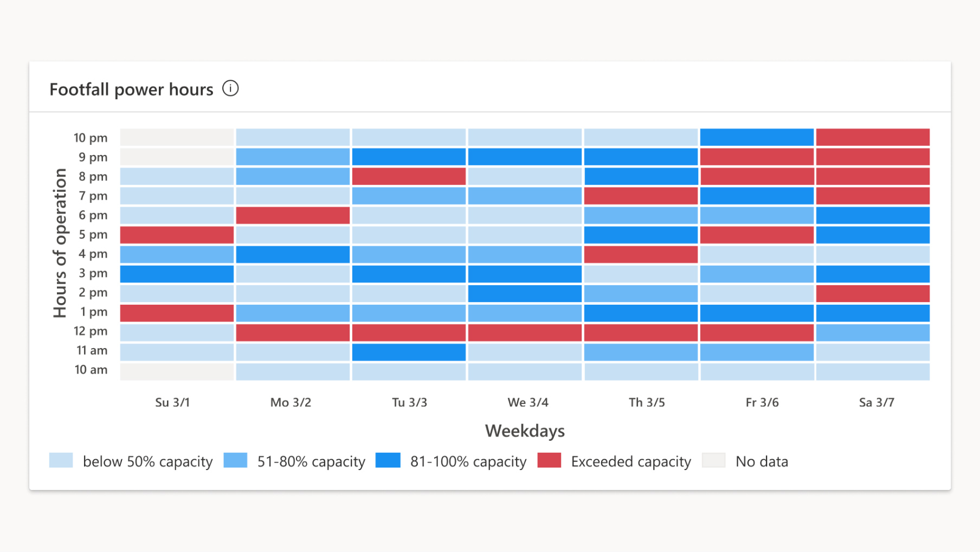
Task: Click the Sa 3/7 axis label
Action: click(x=876, y=402)
